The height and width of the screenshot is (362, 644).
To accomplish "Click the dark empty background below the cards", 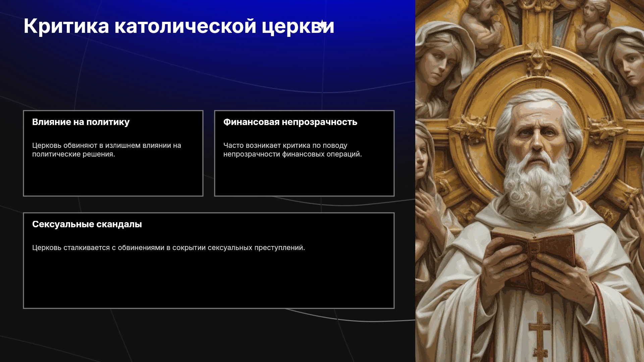I will (x=208, y=335).
